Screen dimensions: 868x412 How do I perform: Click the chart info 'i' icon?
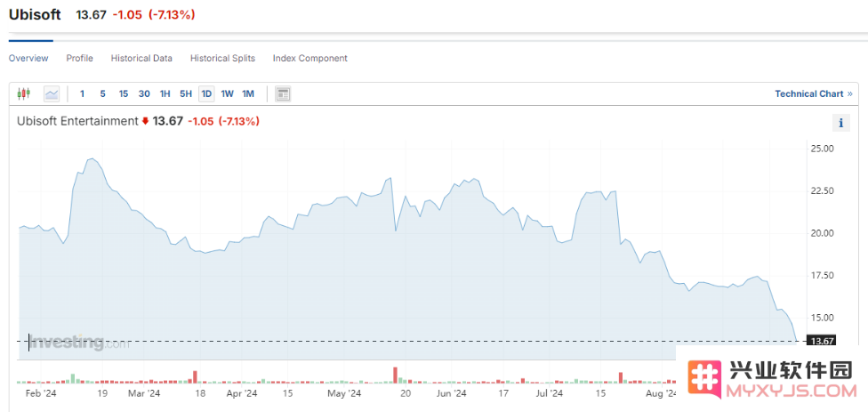pyautogui.click(x=841, y=123)
